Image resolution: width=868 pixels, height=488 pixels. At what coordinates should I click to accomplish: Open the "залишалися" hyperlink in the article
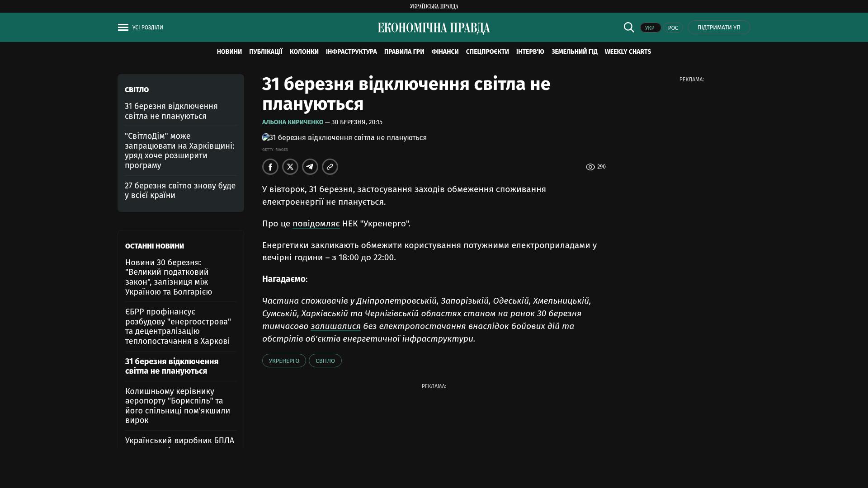pyautogui.click(x=335, y=326)
